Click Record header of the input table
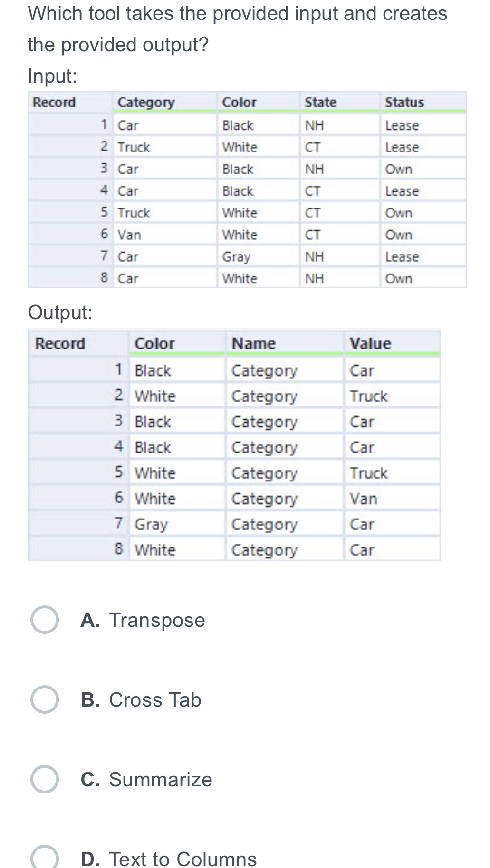490x868 pixels. tap(54, 102)
